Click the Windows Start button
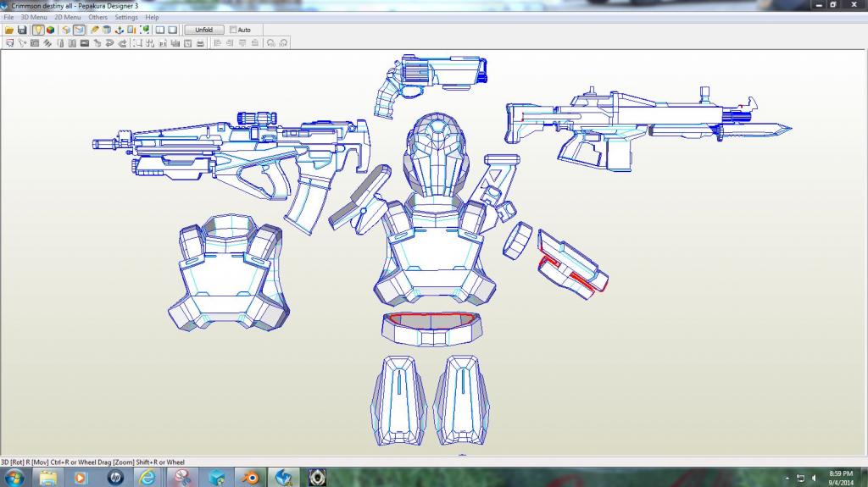The image size is (868, 487). pos(13,478)
